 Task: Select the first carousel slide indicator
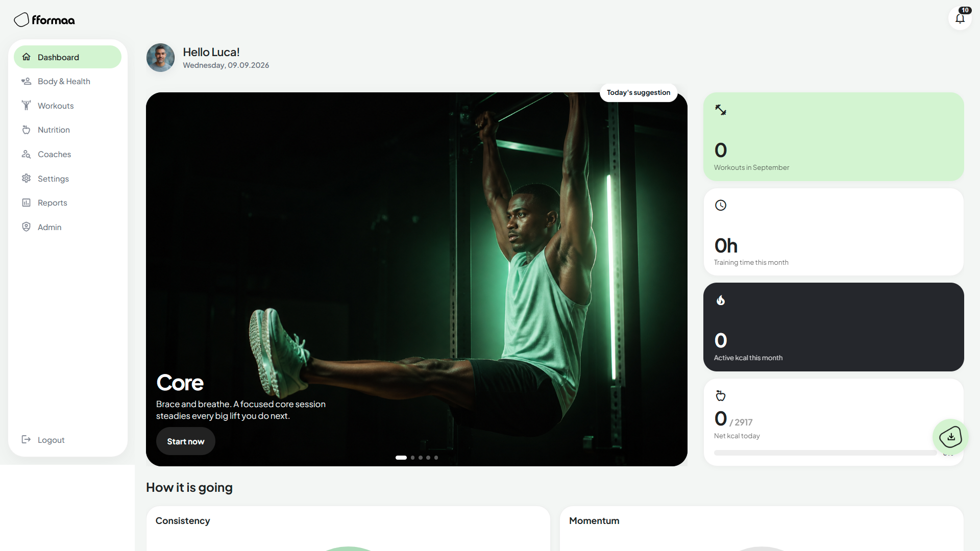pos(401,458)
